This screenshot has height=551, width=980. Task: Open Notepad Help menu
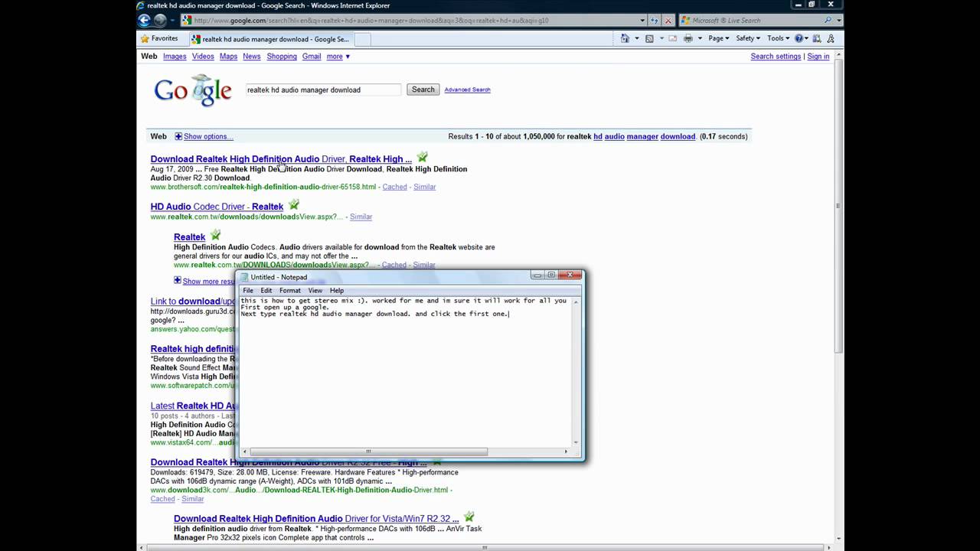coord(337,291)
